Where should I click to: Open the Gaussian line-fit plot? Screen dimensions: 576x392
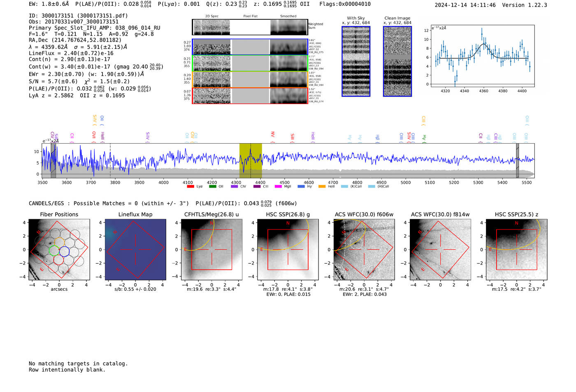482,56
